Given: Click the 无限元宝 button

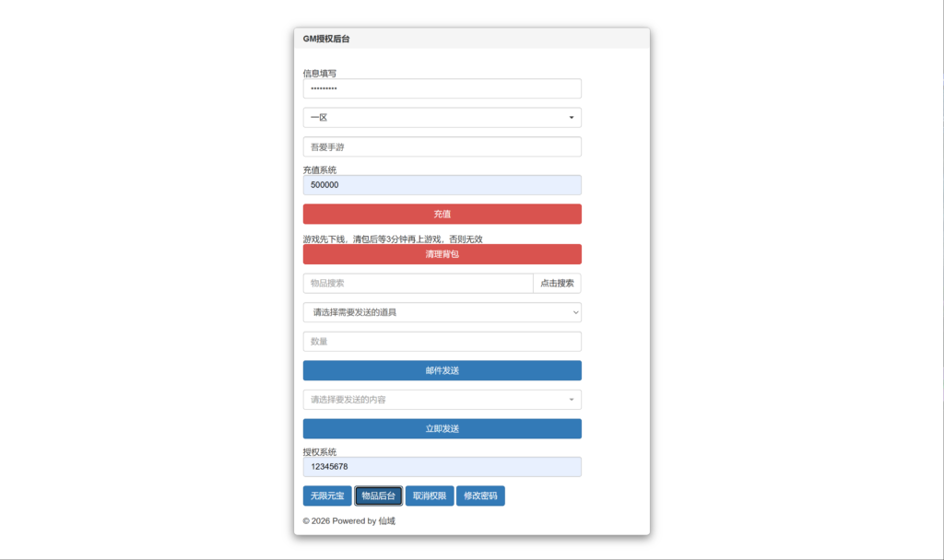Looking at the screenshot, I should coord(326,496).
